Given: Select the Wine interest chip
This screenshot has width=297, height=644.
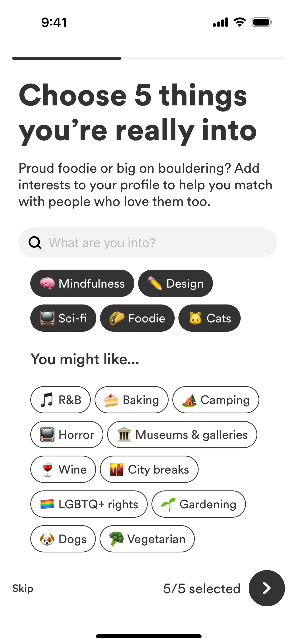Looking at the screenshot, I should click(x=63, y=469).
